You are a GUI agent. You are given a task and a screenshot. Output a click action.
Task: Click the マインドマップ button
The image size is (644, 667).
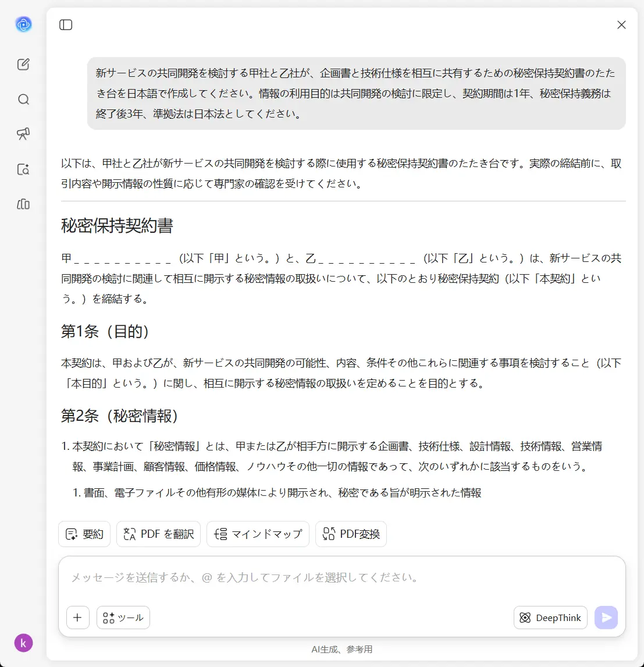(x=258, y=534)
